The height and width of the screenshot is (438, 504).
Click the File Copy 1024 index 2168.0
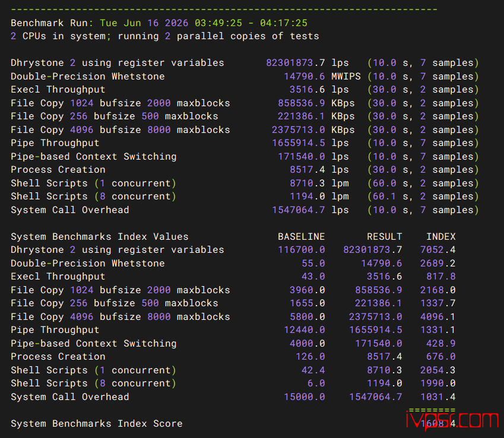coord(438,290)
